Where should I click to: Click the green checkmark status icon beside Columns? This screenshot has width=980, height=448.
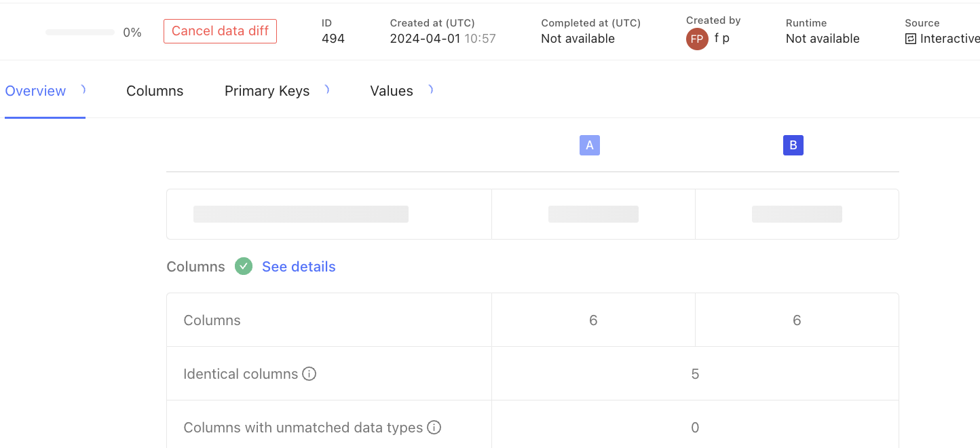point(244,267)
